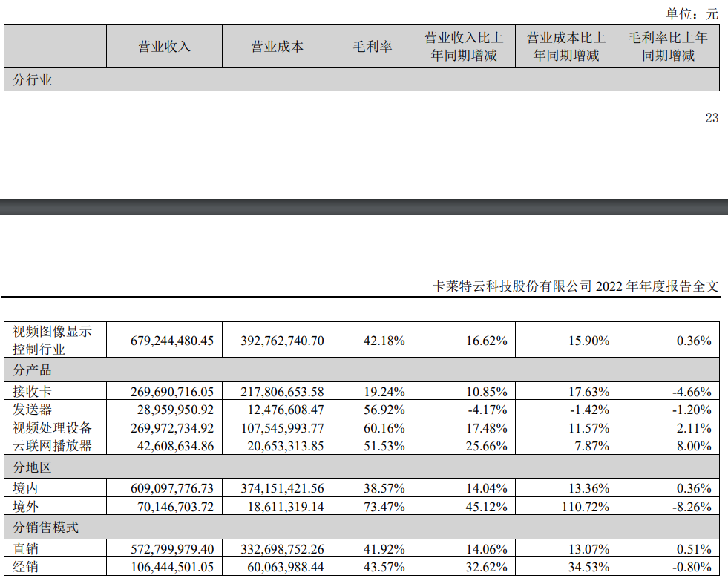Select value 34.53%

[588, 567]
